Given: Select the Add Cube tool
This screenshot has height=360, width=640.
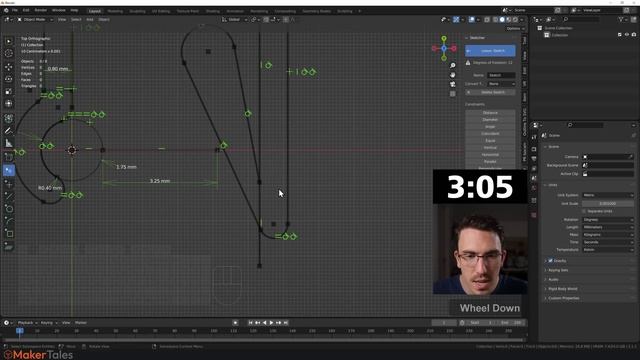Looking at the screenshot, I should 9,157.
